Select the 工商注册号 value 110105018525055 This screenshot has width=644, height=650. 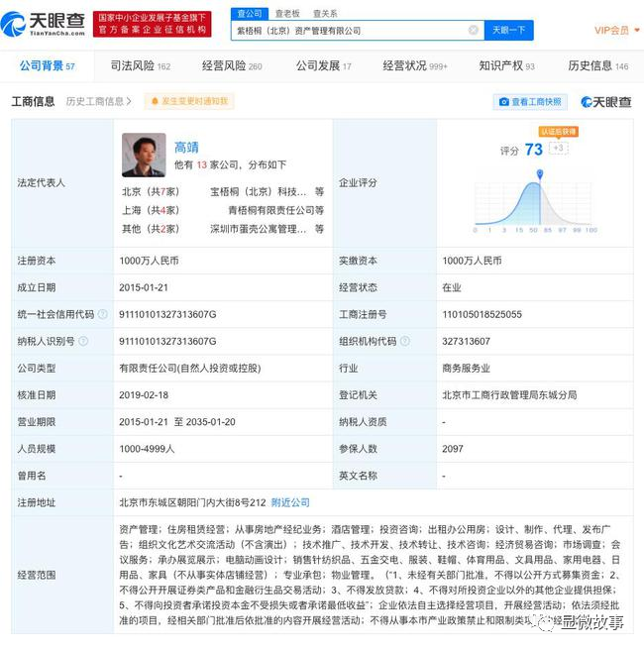(x=482, y=314)
